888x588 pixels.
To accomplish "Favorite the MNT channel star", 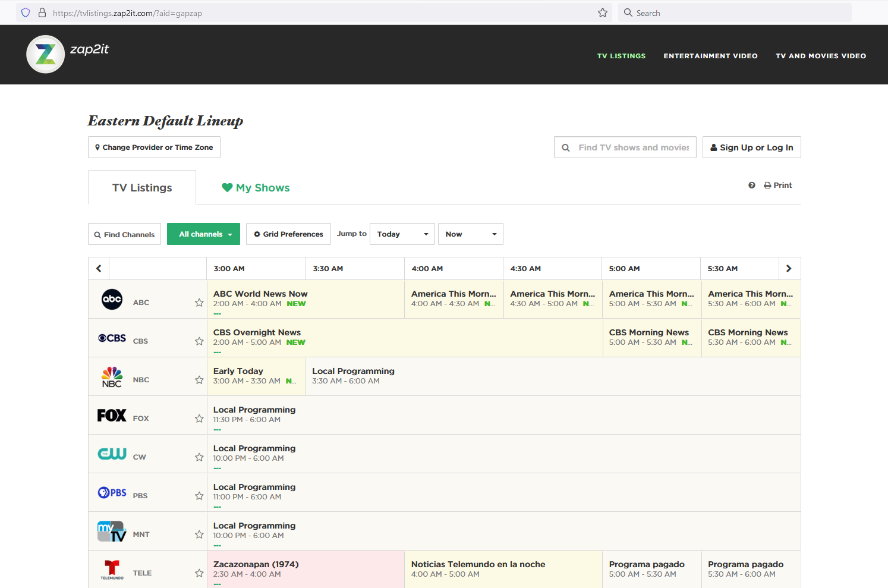I will pyautogui.click(x=199, y=534).
